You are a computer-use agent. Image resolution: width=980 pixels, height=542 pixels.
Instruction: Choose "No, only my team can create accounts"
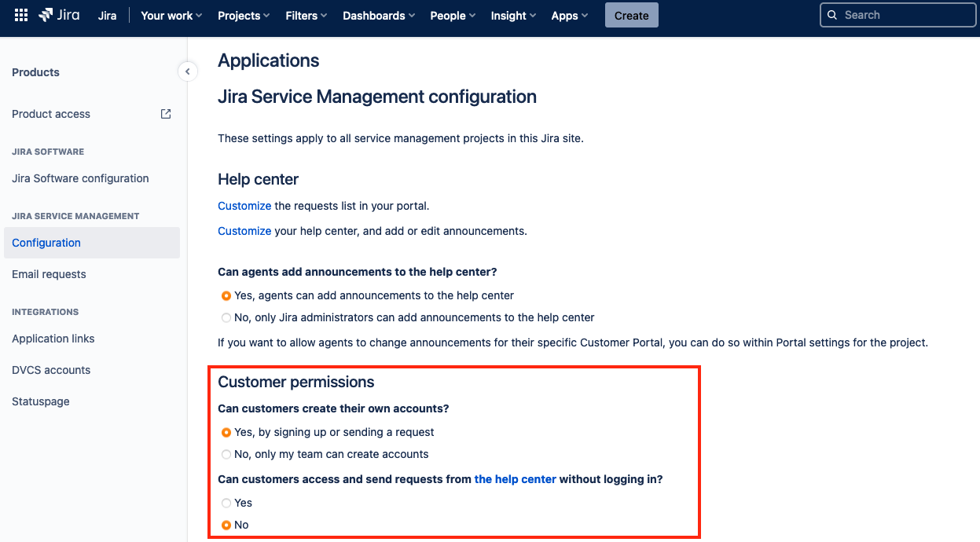pos(226,455)
